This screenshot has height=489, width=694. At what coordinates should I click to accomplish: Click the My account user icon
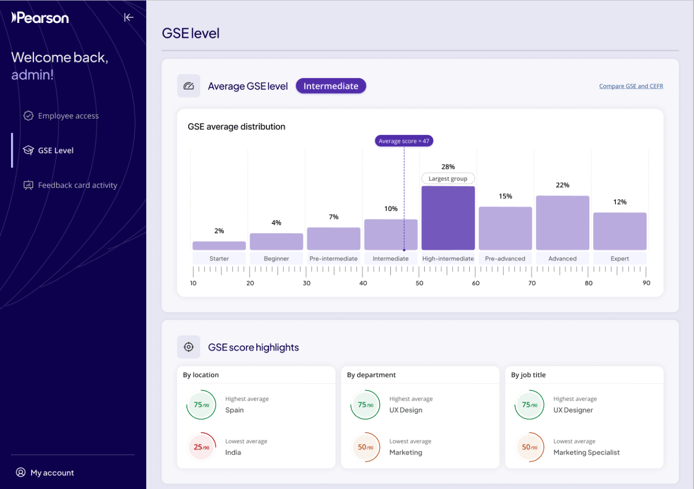click(20, 472)
